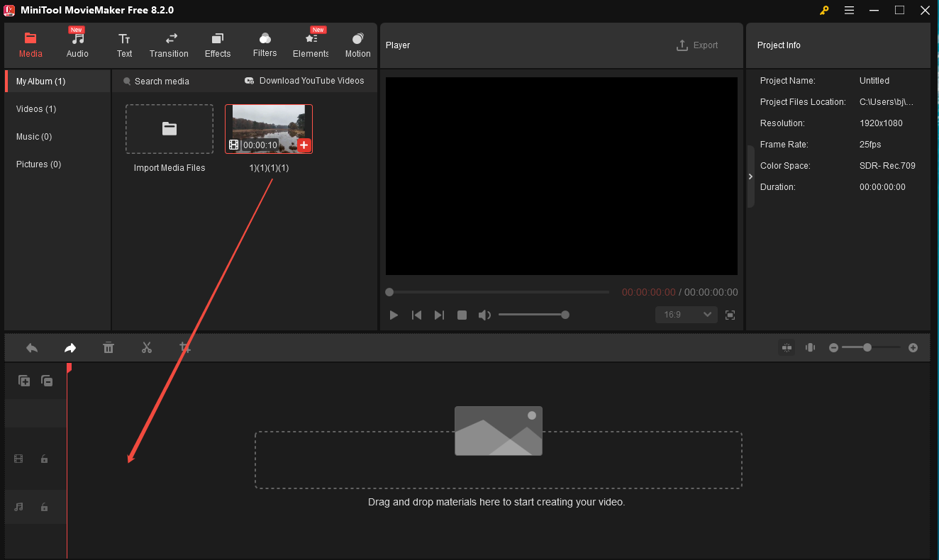Click the Stop button in player

pyautogui.click(x=462, y=315)
